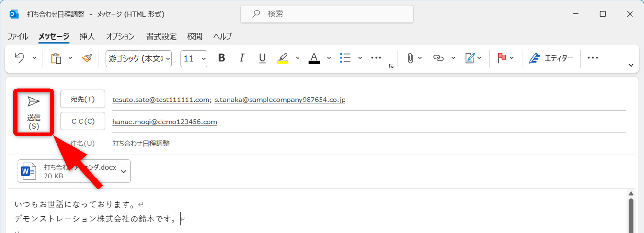Click recipient s.tanaka@samplecompany987654.co.jp

pos(280,100)
